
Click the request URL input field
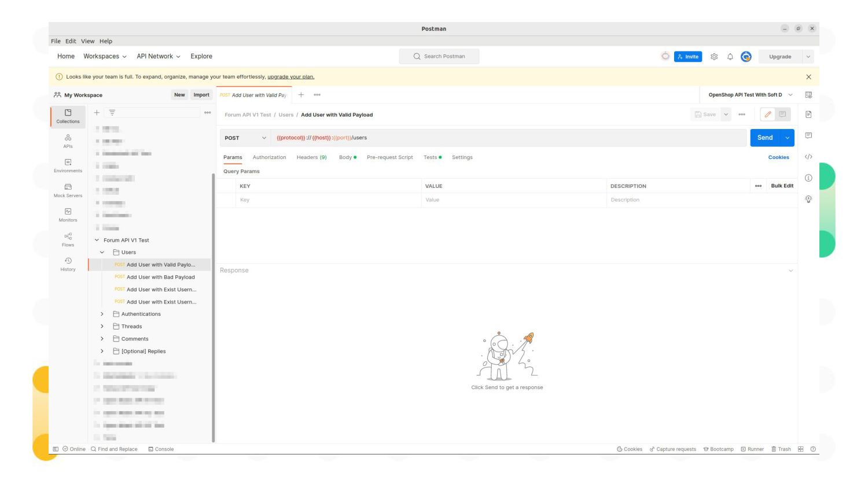pos(509,138)
